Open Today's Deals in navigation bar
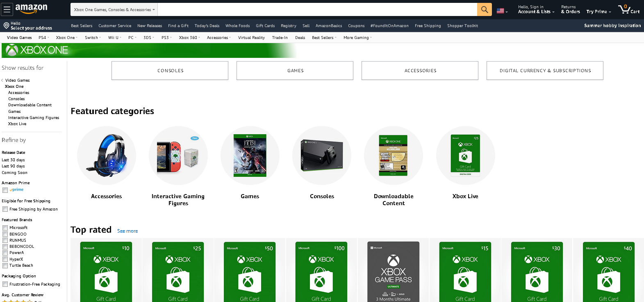644x302 pixels. tap(207, 26)
